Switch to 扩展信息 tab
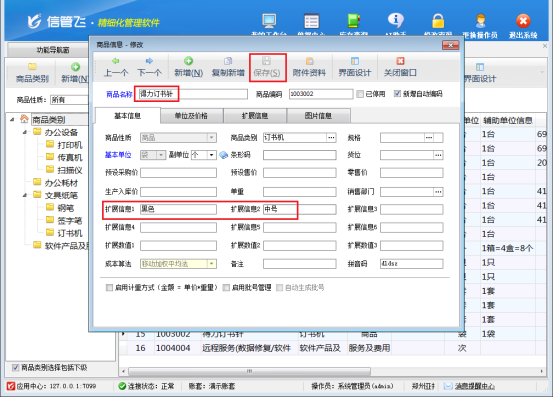 [x=255, y=116]
